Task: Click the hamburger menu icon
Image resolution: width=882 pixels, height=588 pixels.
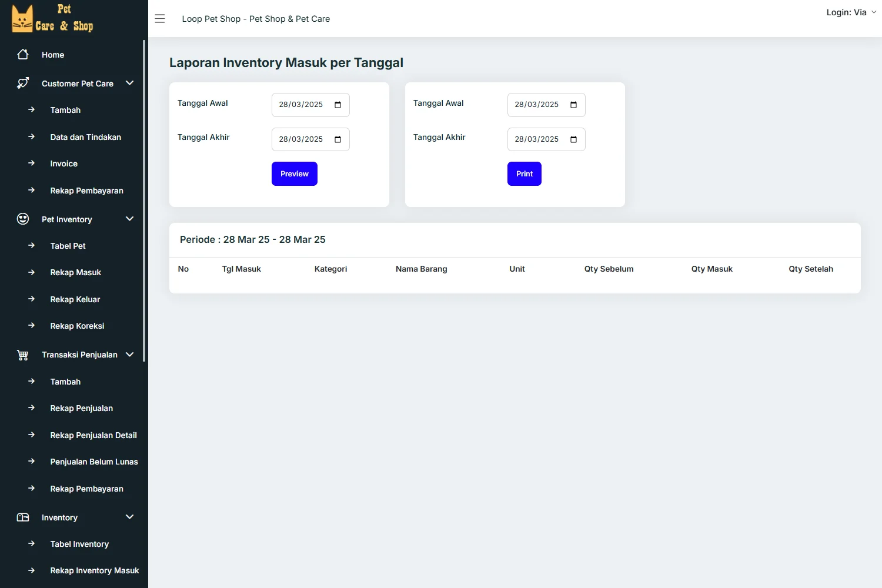Action: pyautogui.click(x=160, y=19)
